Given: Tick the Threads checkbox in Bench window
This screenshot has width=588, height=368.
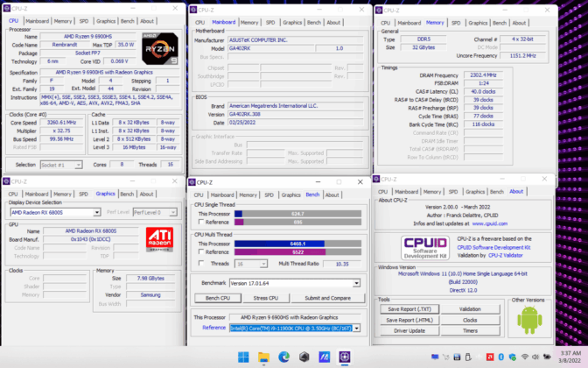Looking at the screenshot, I should click(201, 263).
